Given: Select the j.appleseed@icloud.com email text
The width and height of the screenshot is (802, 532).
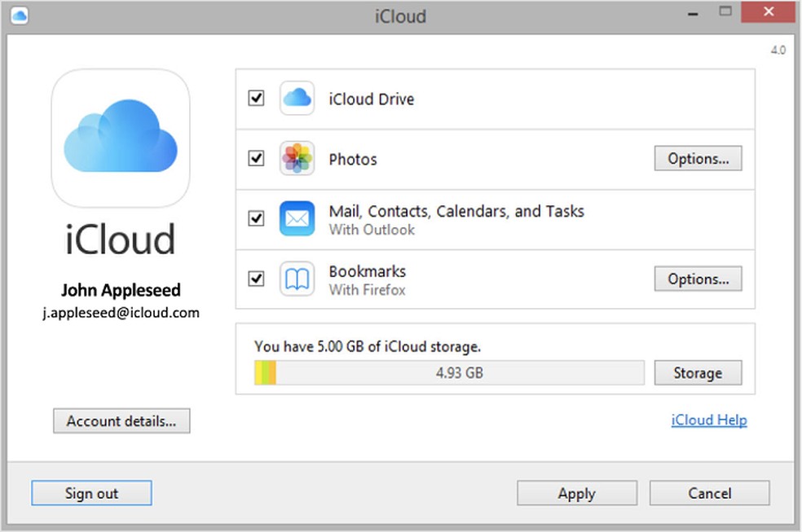Looking at the screenshot, I should 121,312.
